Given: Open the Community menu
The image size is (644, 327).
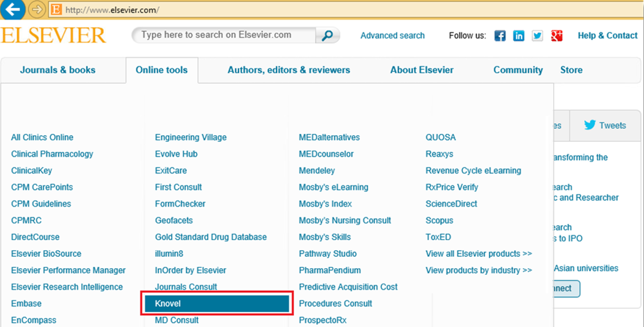Looking at the screenshot, I should coord(518,70).
